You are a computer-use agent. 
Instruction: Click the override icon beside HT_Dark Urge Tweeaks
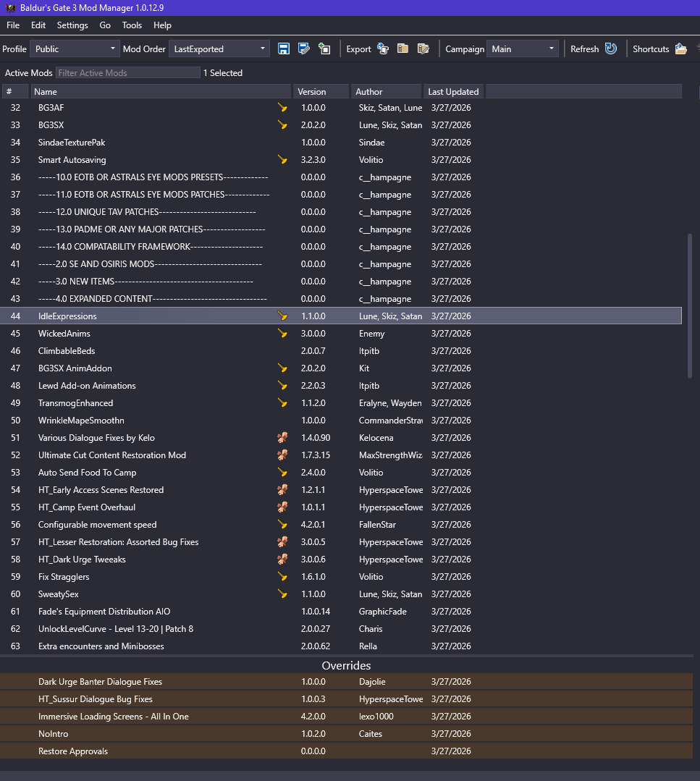coord(282,560)
